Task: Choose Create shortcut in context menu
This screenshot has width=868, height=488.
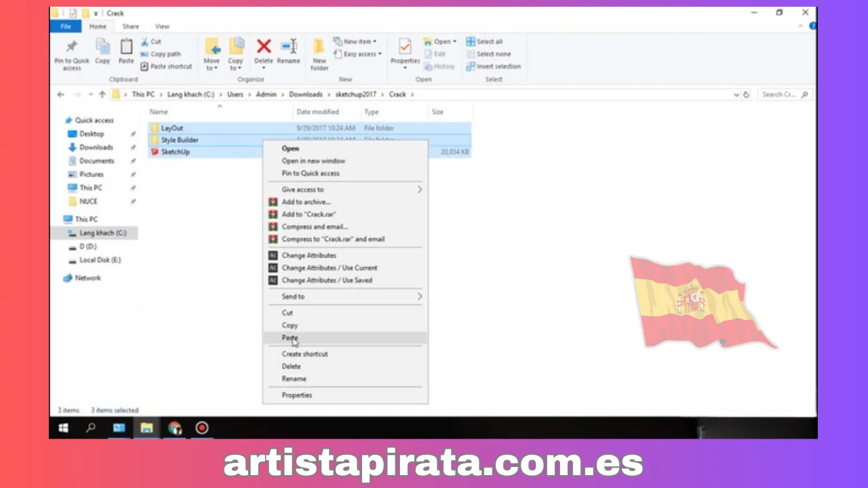Action: (x=345, y=354)
